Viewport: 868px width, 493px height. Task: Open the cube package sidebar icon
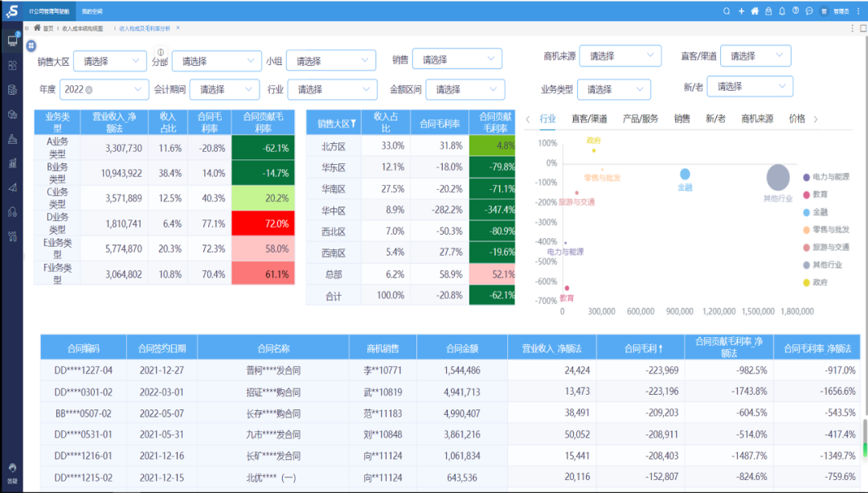[12, 114]
